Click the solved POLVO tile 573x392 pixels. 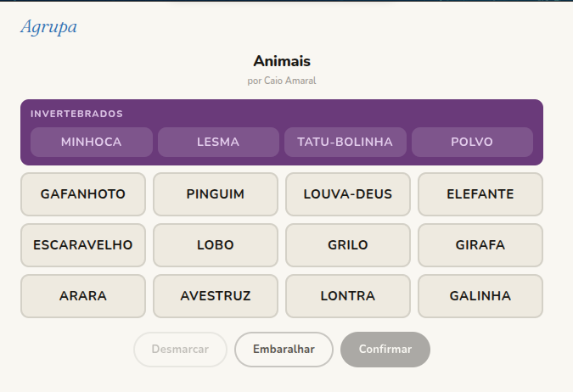[472, 142]
